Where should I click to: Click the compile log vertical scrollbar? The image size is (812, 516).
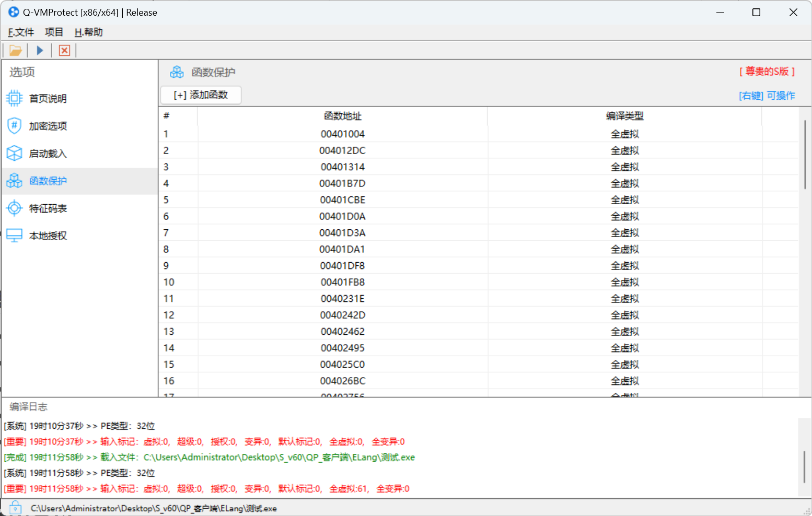805,466
